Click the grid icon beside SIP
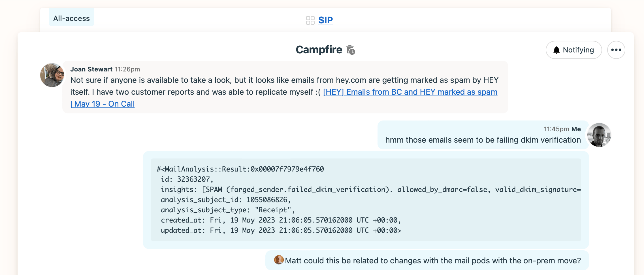This screenshot has width=644, height=275. pos(310,20)
